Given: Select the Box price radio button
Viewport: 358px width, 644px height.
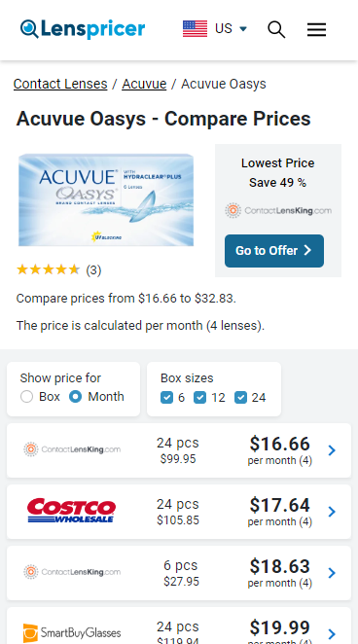Looking at the screenshot, I should coord(26,397).
